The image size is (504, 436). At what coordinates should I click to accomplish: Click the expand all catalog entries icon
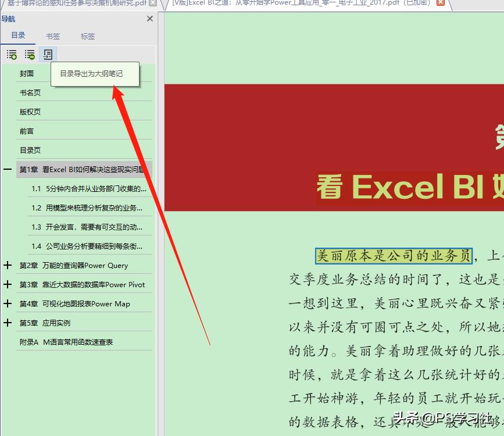[x=12, y=54]
